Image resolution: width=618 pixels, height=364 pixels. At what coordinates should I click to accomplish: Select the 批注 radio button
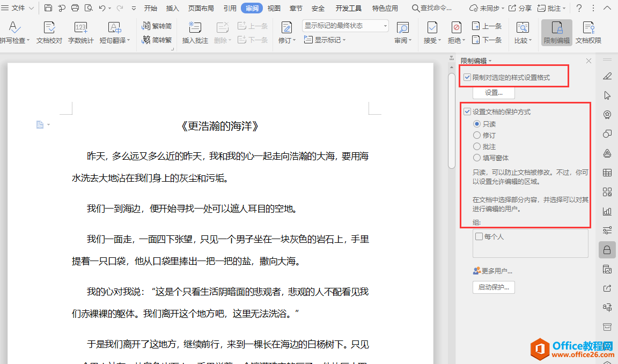(476, 146)
